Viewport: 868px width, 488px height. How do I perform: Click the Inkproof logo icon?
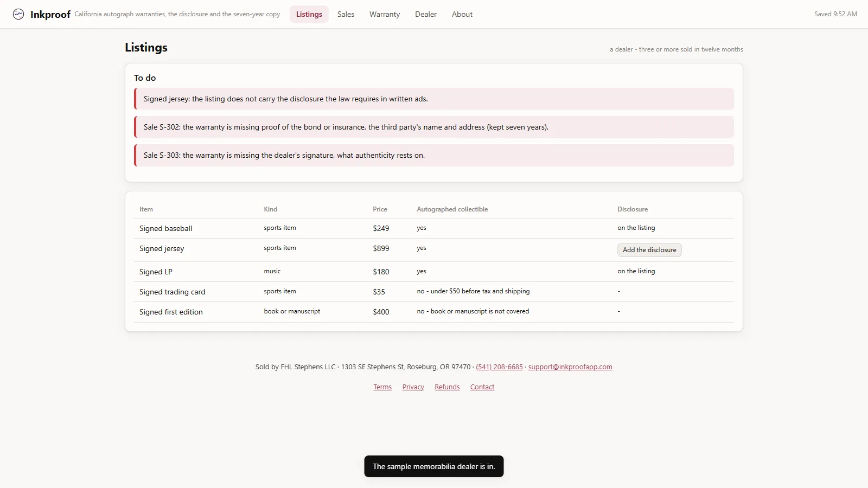18,14
